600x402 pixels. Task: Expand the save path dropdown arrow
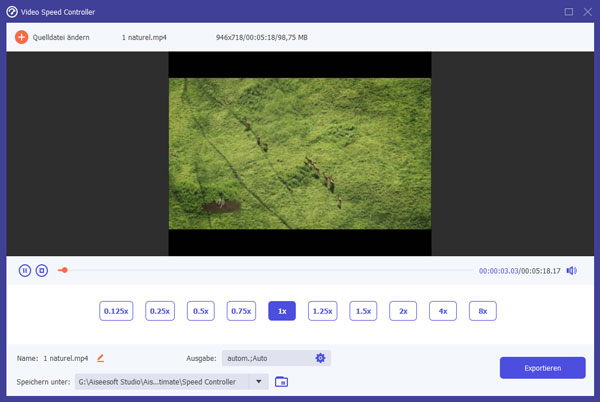260,382
